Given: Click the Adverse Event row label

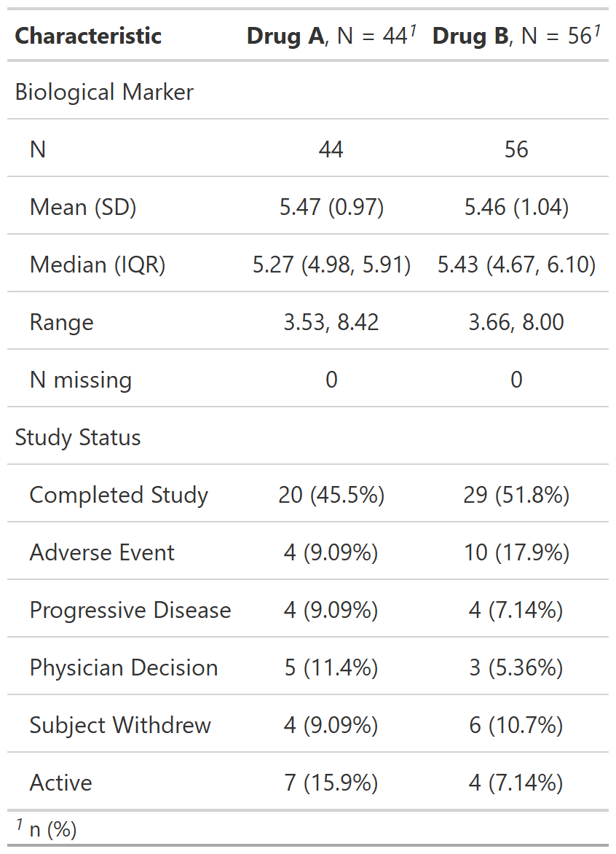Looking at the screenshot, I should (102, 553).
